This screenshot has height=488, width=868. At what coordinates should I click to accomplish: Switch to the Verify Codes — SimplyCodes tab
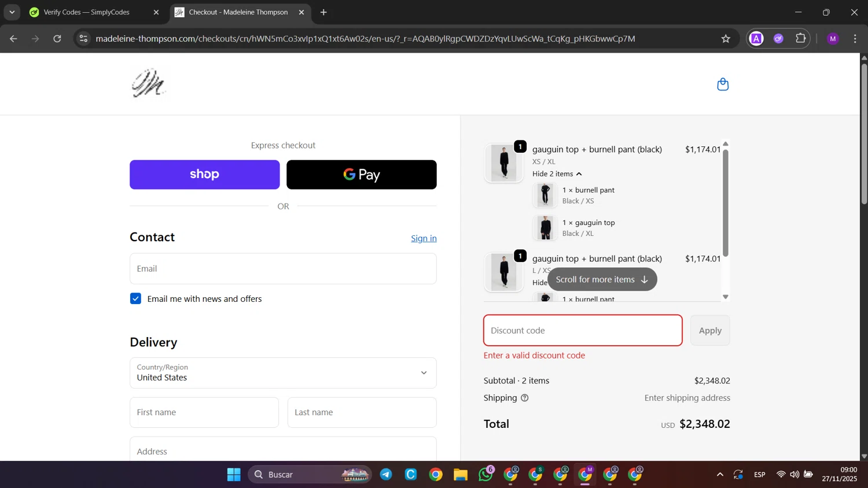click(x=95, y=12)
